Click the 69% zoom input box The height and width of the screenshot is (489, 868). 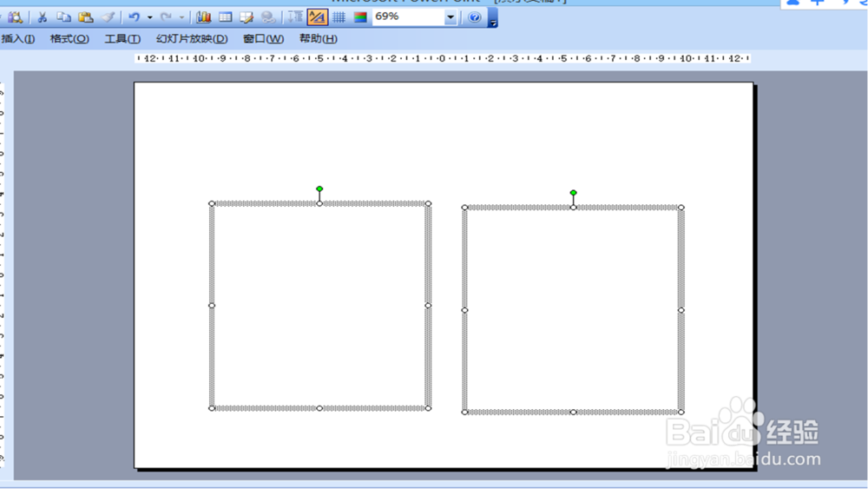point(409,17)
